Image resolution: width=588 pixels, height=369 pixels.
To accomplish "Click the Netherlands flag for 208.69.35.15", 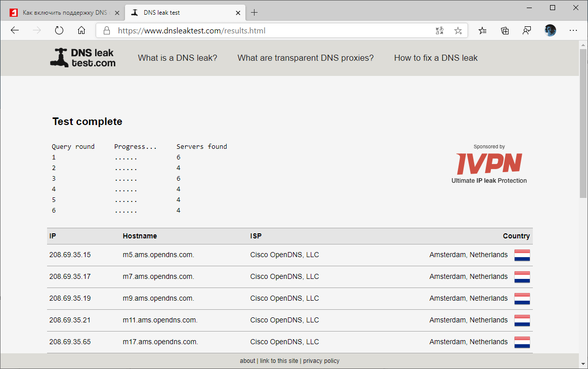I will tap(522, 255).
